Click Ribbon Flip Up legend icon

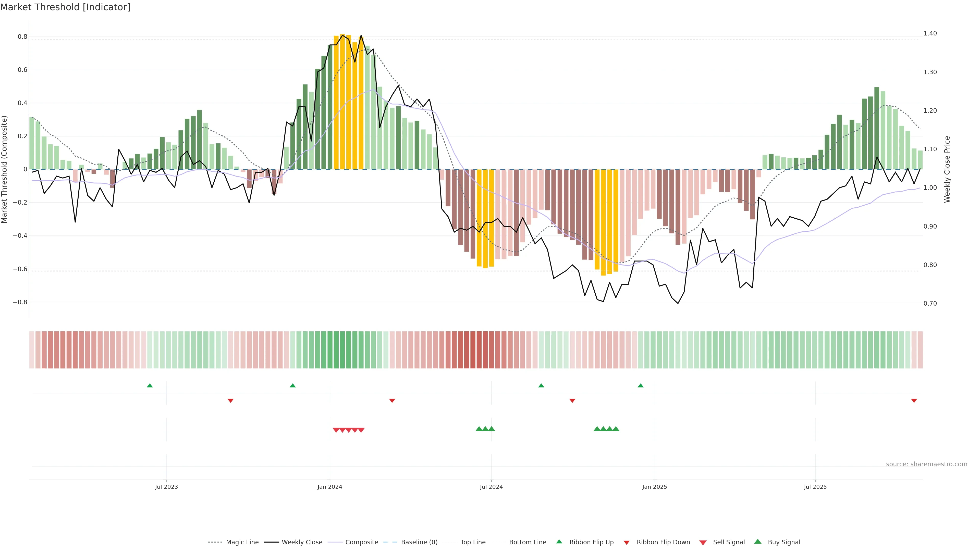pos(559,542)
